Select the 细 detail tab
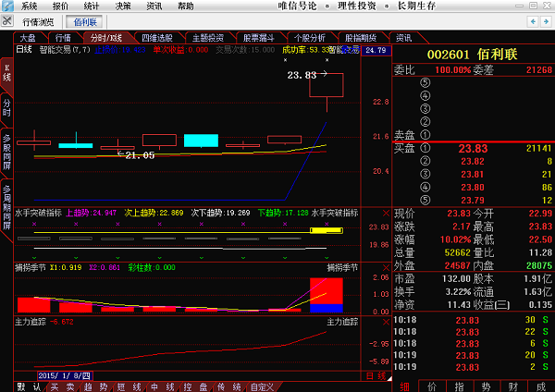This screenshot has width=555, height=392. click(404, 386)
